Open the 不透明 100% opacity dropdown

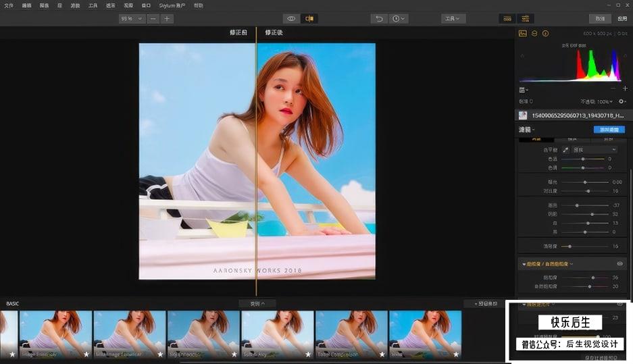tap(597, 102)
